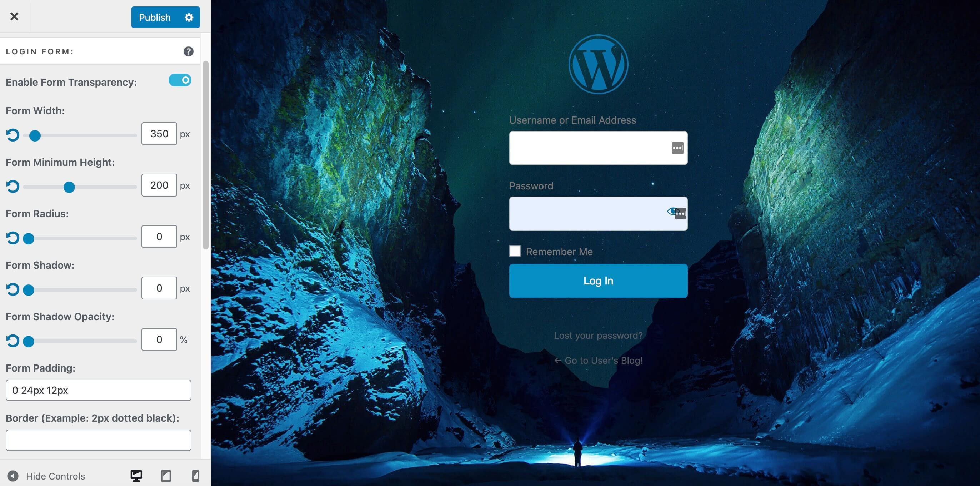Click the Publish button
The image size is (980, 486).
pos(155,17)
